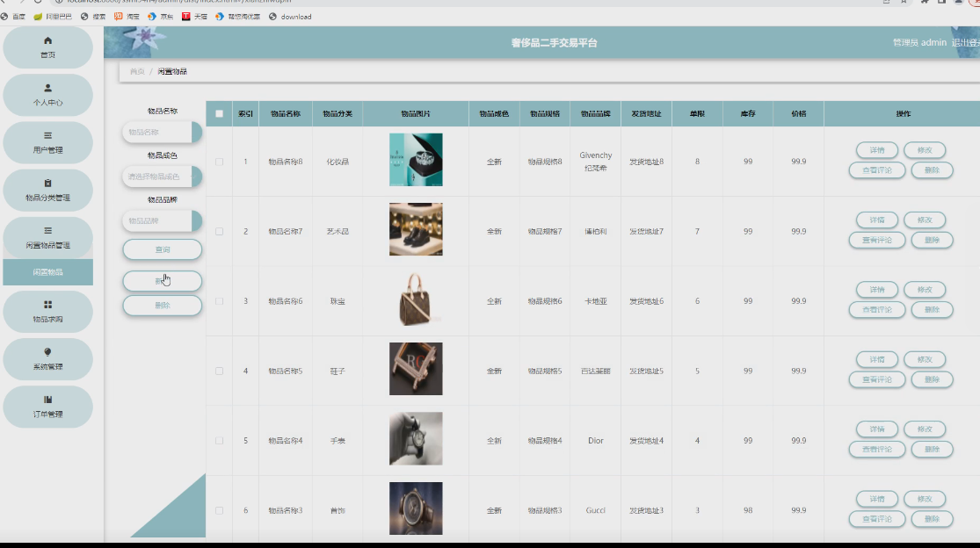This screenshot has width=980, height=548.
Task: Click 详情 for 物品名称5 row
Action: 877,359
